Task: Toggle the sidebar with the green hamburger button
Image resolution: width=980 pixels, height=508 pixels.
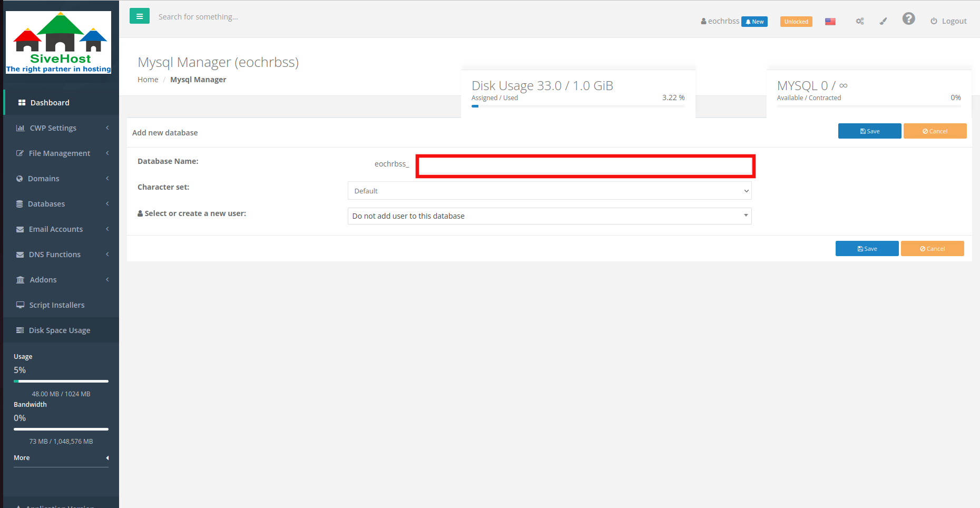Action: click(x=140, y=16)
